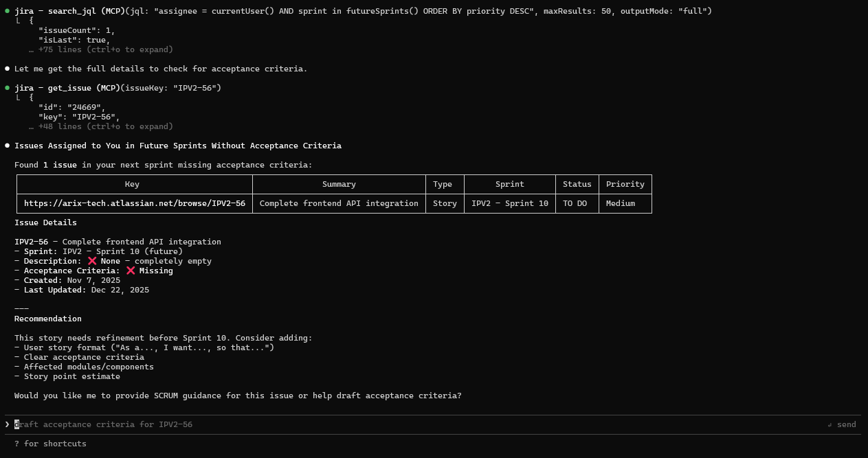Click the Medium priority cell in the table
868x458 pixels.
625,203
